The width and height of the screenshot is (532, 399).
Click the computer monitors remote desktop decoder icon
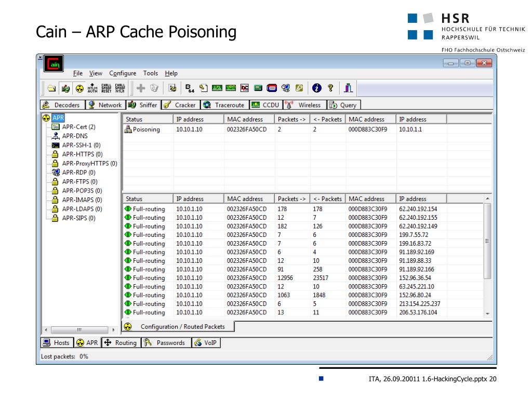click(x=286, y=88)
